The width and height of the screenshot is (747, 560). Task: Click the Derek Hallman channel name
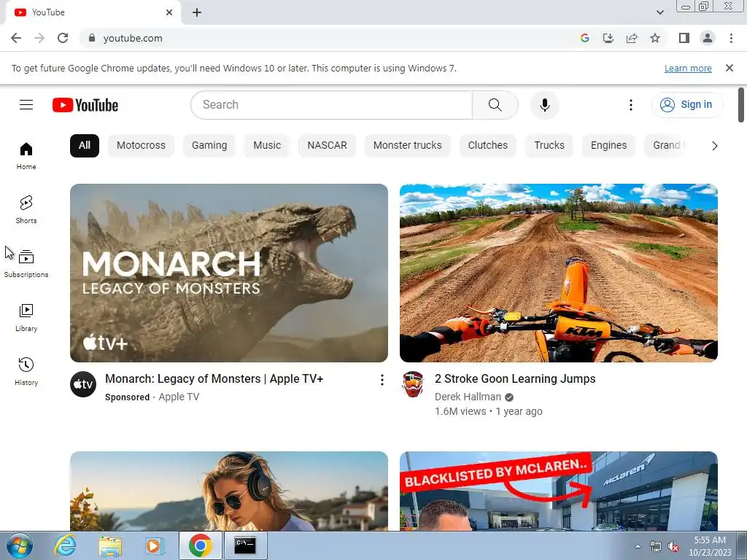pos(468,397)
